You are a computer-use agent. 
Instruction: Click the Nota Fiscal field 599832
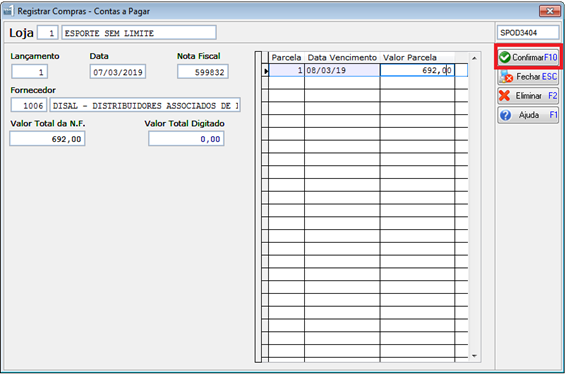click(x=203, y=72)
